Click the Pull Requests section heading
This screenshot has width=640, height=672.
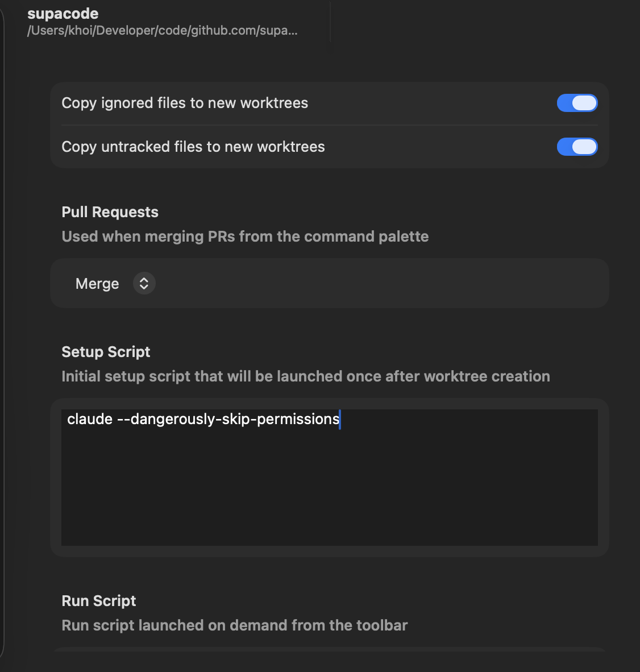110,211
